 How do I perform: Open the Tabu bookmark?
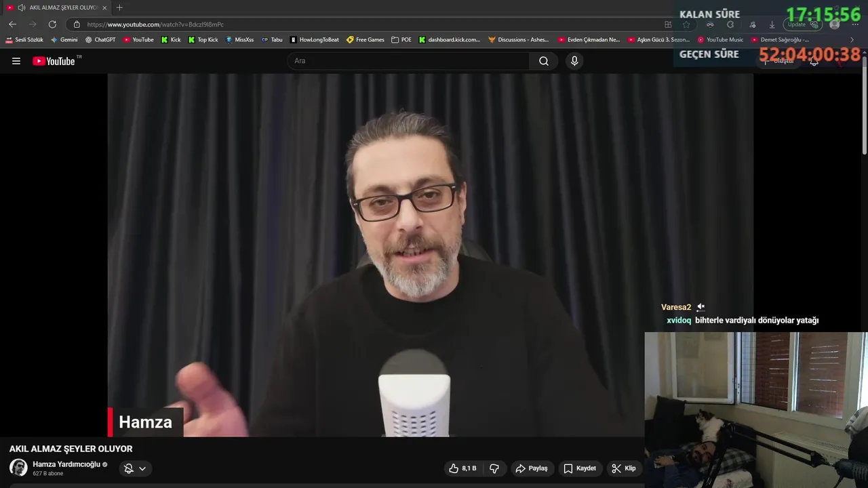tap(272, 40)
